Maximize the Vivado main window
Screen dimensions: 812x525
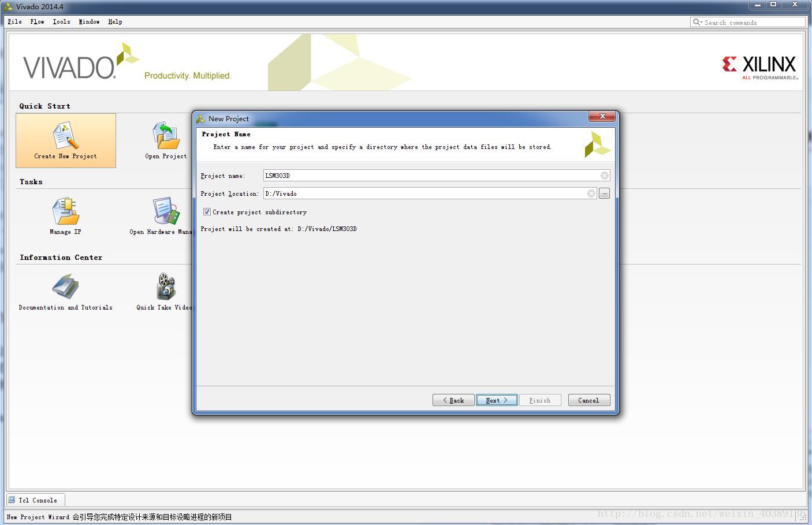773,5
